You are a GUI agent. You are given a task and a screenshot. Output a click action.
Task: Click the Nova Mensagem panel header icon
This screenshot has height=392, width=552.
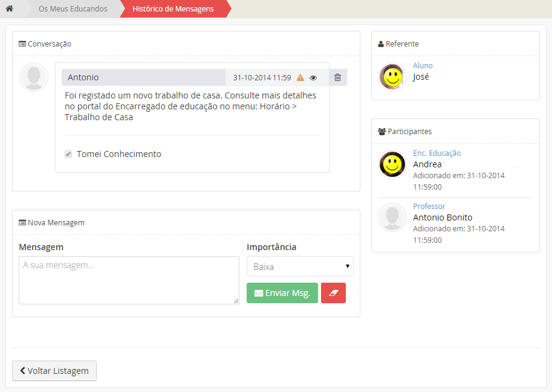click(x=22, y=223)
